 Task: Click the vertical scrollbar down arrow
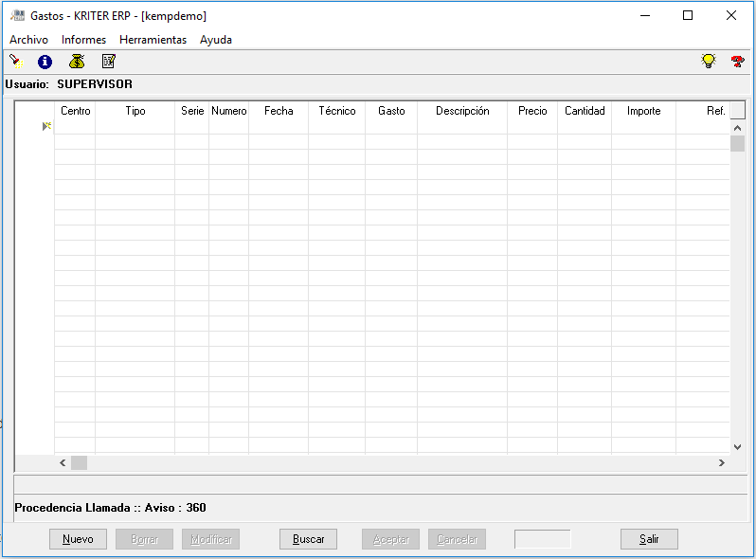(737, 446)
